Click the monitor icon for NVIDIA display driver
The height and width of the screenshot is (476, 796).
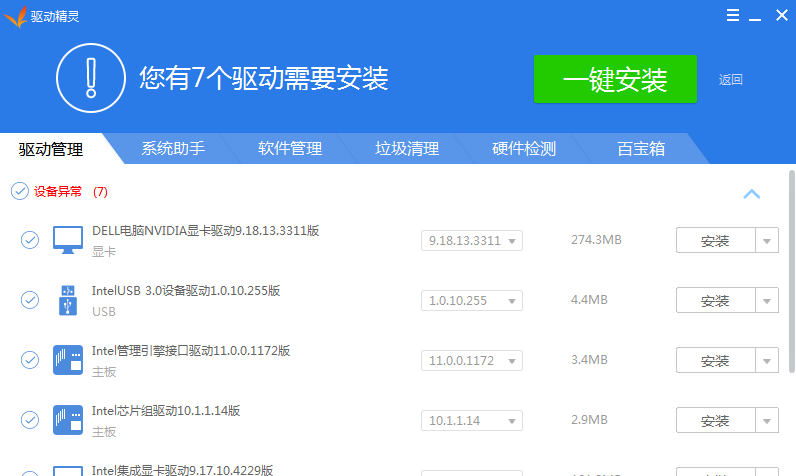[68, 240]
